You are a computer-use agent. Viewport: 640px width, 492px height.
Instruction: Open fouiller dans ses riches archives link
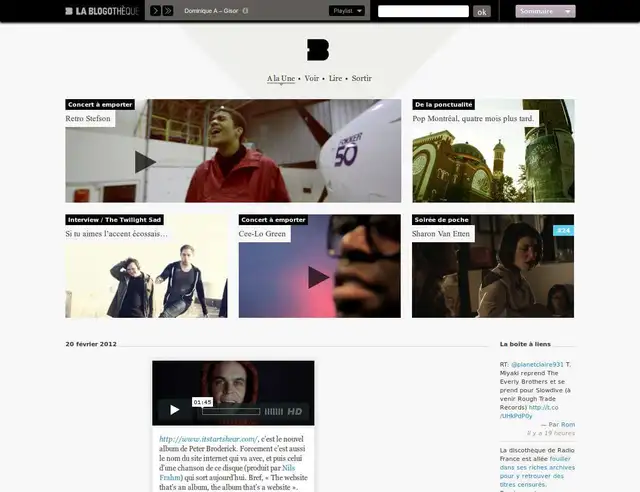537,472
